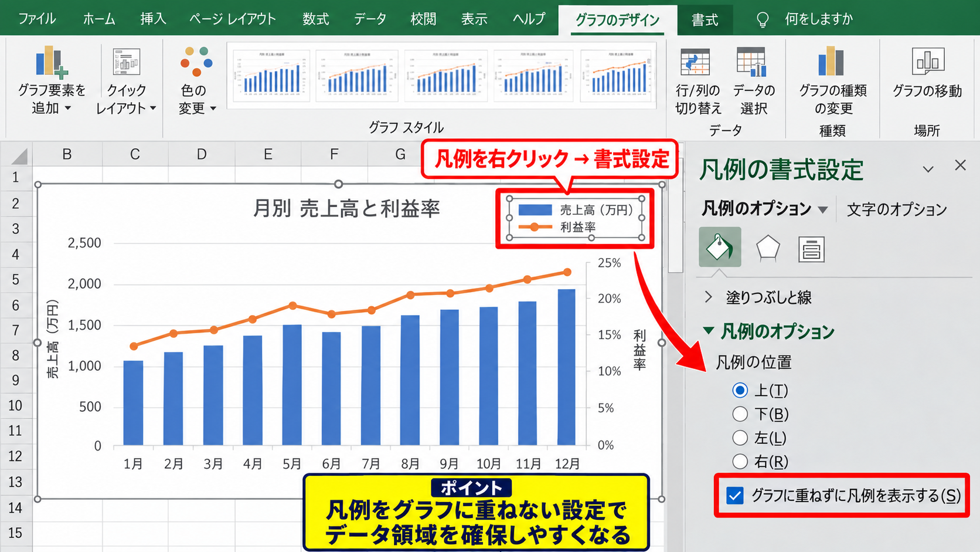Select the 右(R) legend position
Image resolution: width=980 pixels, height=552 pixels.
740,462
